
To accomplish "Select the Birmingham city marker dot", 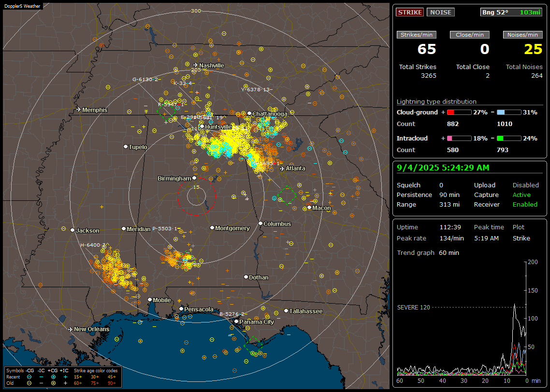I will pyautogui.click(x=194, y=178).
